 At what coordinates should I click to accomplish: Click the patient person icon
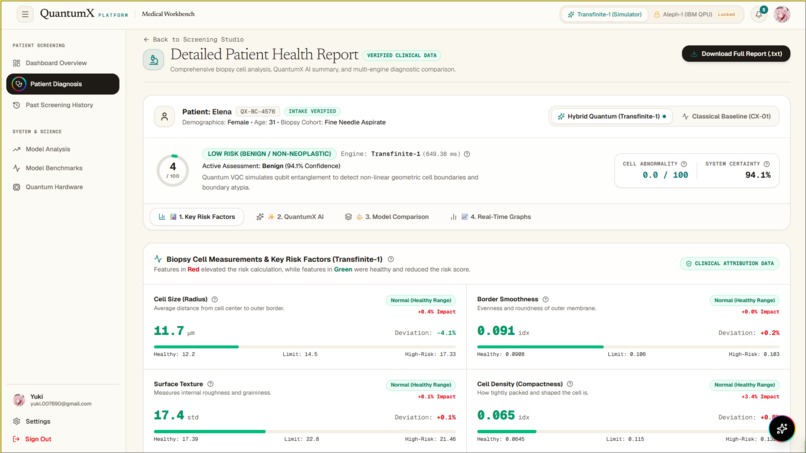164,117
